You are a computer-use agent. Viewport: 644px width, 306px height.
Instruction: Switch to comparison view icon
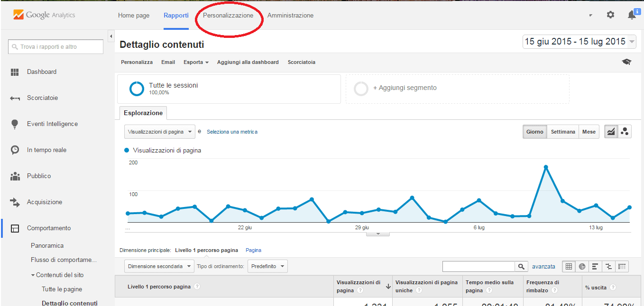[608, 267]
